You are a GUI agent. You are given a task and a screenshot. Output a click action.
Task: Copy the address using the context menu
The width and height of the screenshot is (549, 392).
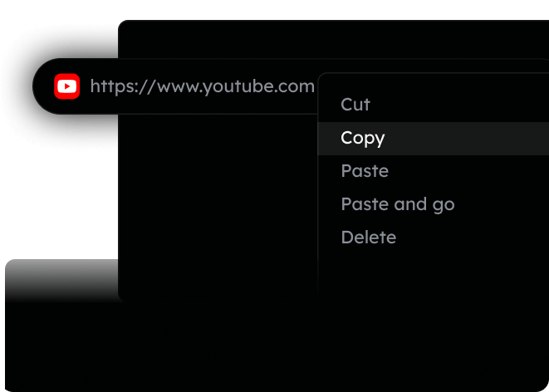(x=363, y=138)
